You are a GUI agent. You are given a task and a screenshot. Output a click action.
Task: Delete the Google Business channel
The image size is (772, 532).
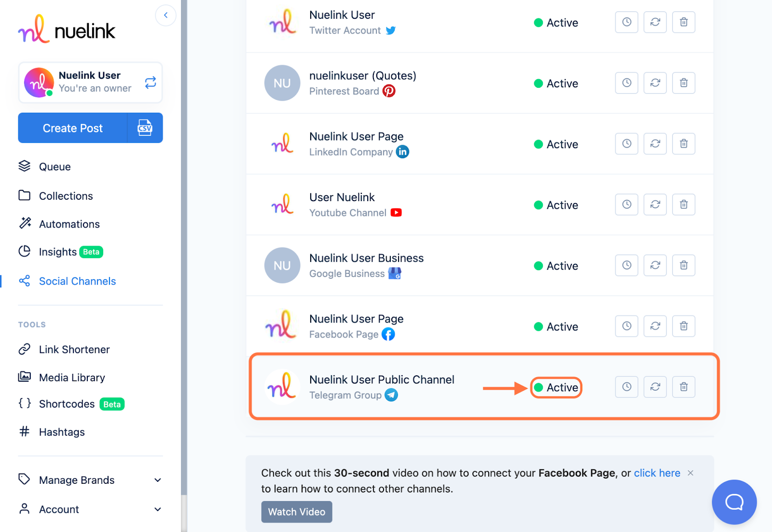(684, 265)
